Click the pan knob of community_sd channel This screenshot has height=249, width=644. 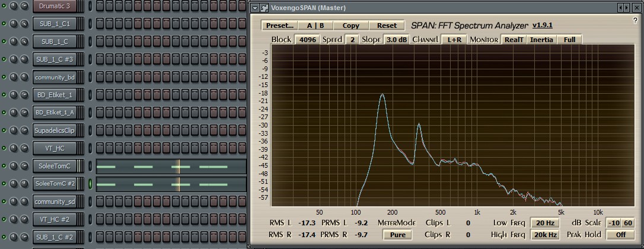14,202
